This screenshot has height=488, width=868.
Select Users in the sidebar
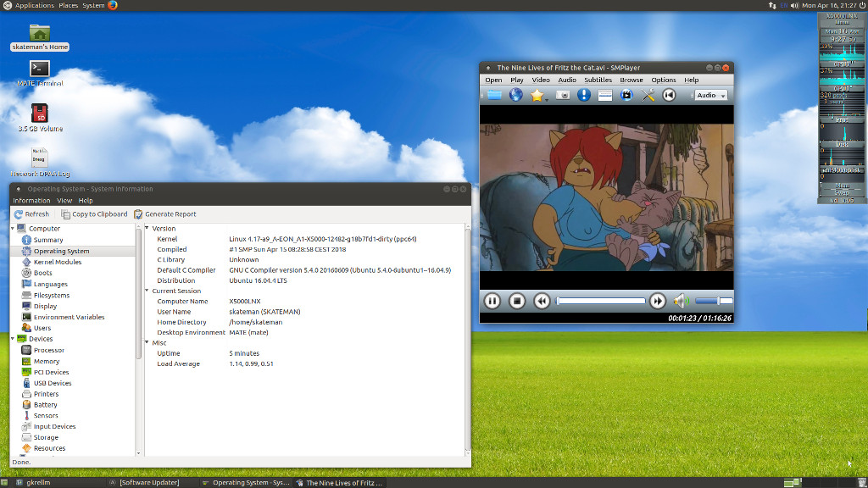(x=42, y=328)
